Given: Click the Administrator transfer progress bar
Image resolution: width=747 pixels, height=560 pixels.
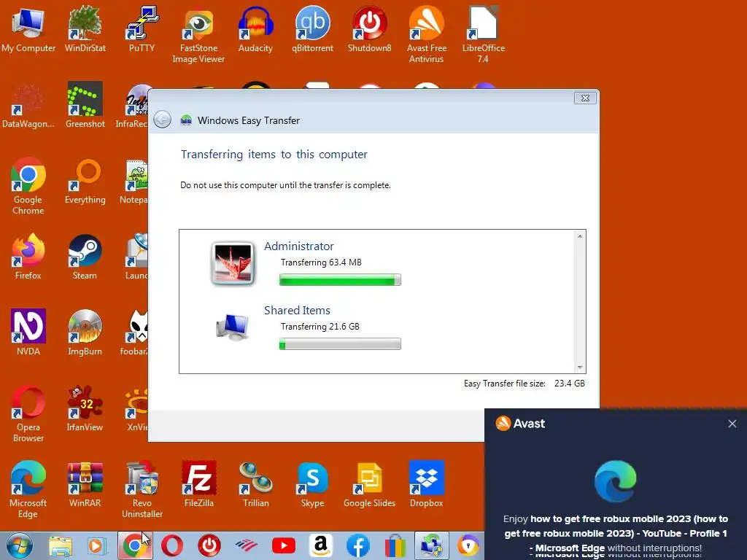Looking at the screenshot, I should pos(340,280).
